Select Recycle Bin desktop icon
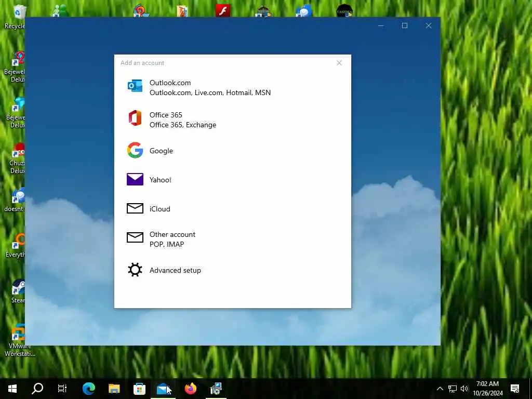The width and height of the screenshot is (532, 399). [15, 16]
